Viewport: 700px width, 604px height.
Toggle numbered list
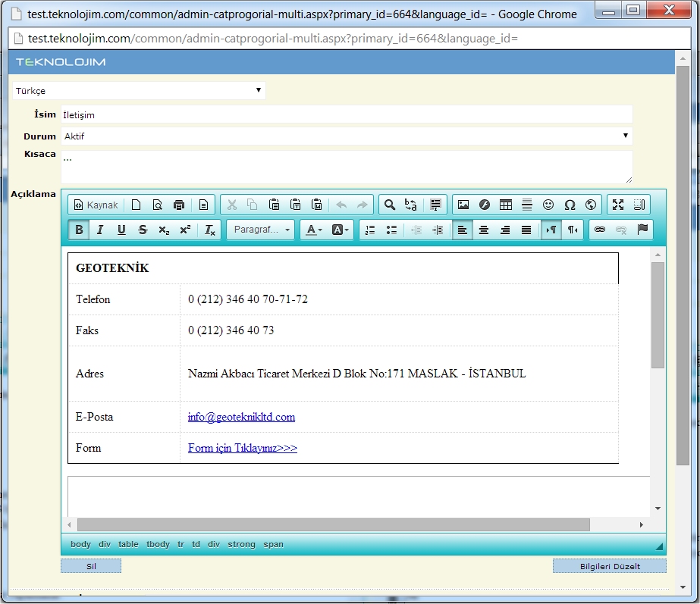point(370,230)
